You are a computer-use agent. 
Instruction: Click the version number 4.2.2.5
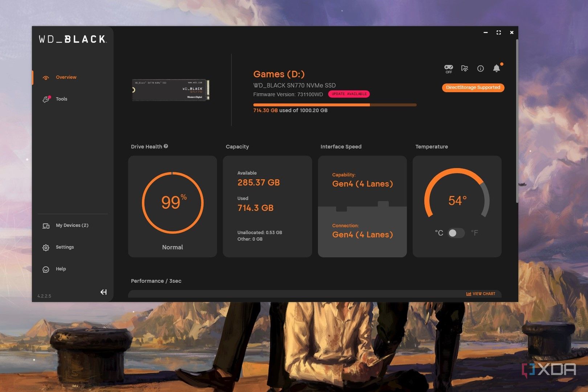44,296
